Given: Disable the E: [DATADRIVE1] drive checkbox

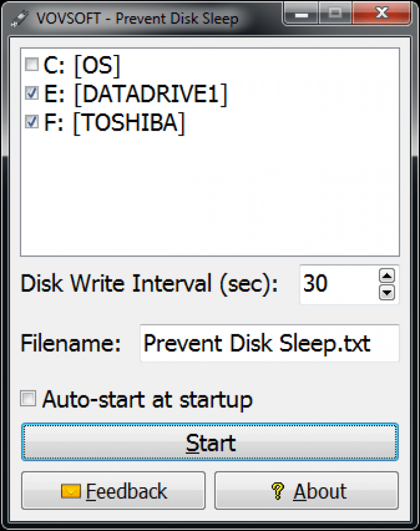Looking at the screenshot, I should 32,92.
